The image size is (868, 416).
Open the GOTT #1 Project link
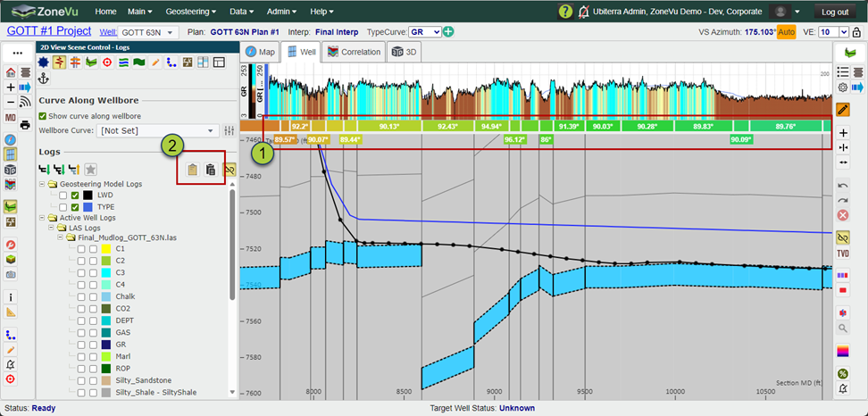[49, 31]
